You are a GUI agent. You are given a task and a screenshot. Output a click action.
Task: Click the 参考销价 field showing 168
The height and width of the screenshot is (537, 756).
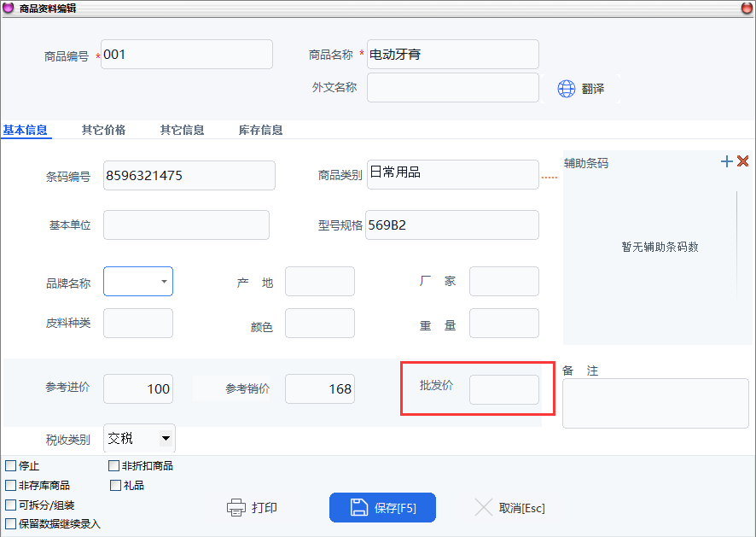tap(320, 389)
